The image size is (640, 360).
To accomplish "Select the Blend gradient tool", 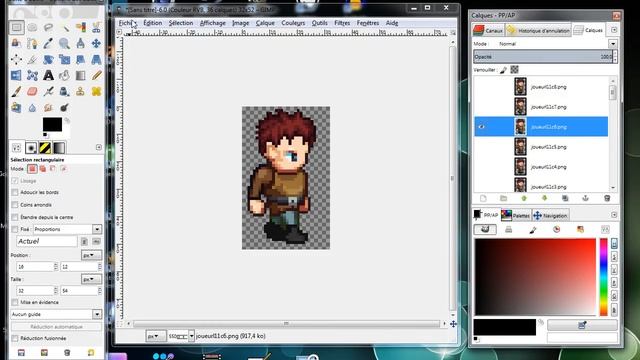I will pyautogui.click(x=80, y=76).
